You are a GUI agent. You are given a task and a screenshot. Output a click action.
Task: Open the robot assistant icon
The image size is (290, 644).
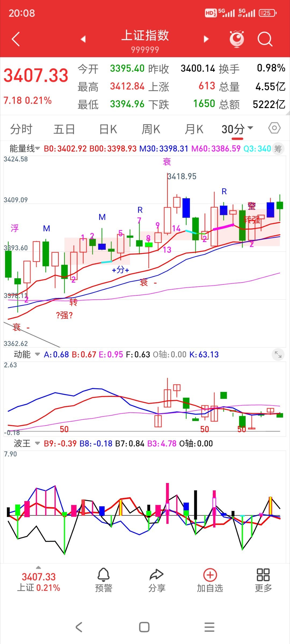point(237,39)
